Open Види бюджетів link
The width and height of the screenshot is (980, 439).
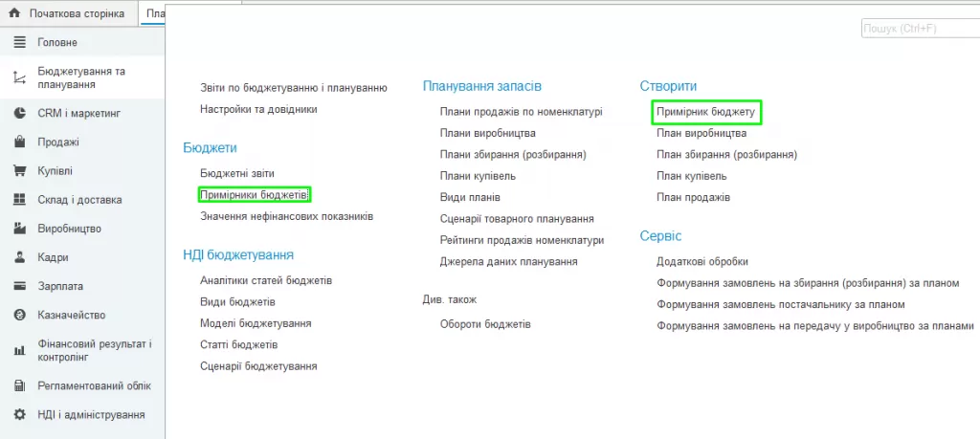(x=237, y=302)
